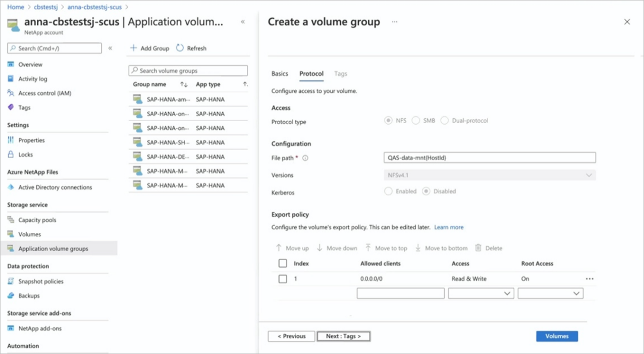Viewport: 644px width, 354px height.
Task: Click the Move up arrow icon
Action: [279, 248]
